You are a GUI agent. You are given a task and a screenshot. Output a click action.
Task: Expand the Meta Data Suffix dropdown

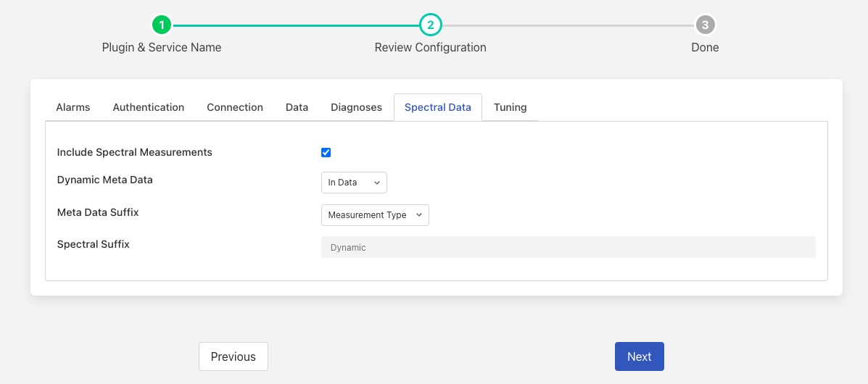(375, 215)
